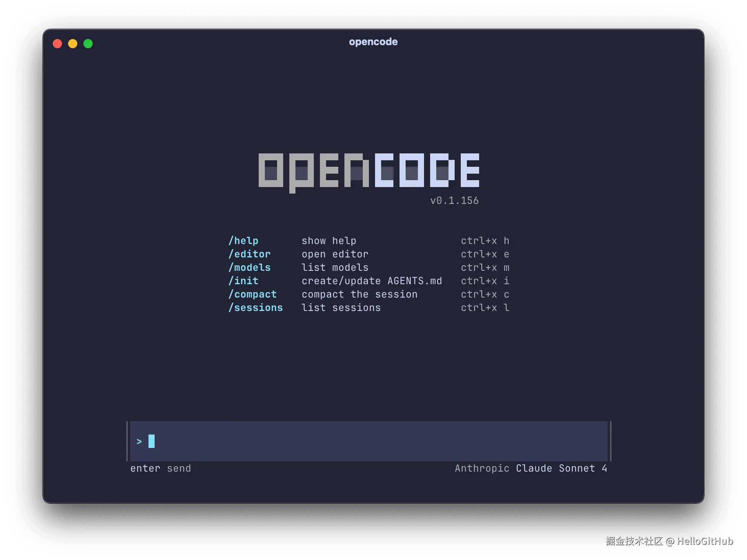Click the cyan text cursor block
The image size is (747, 560).
coord(152,441)
